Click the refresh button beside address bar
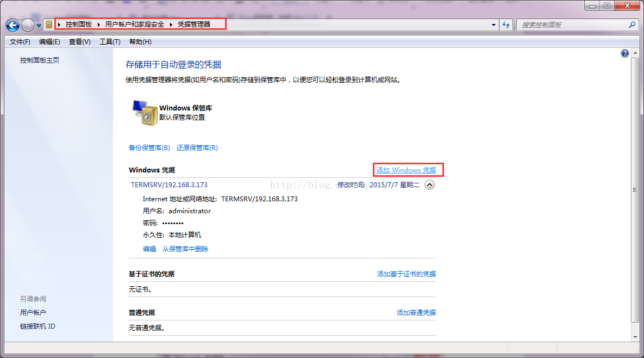 [506, 25]
